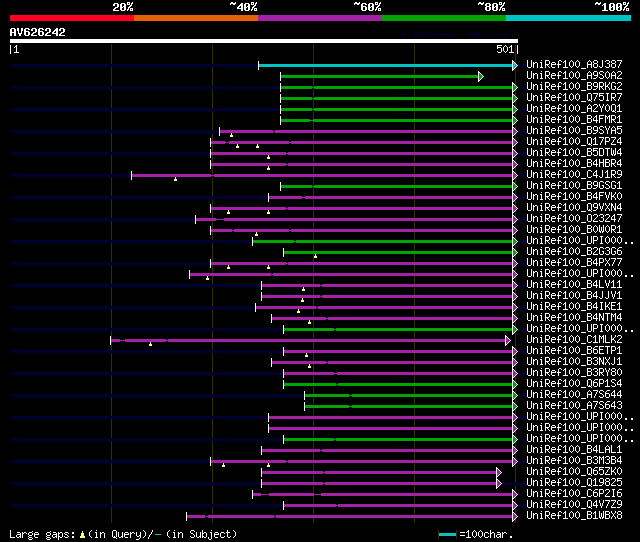This screenshot has width=640, height=542.
Task: Click the green ~80% legend segment
Action: [x=444, y=18]
